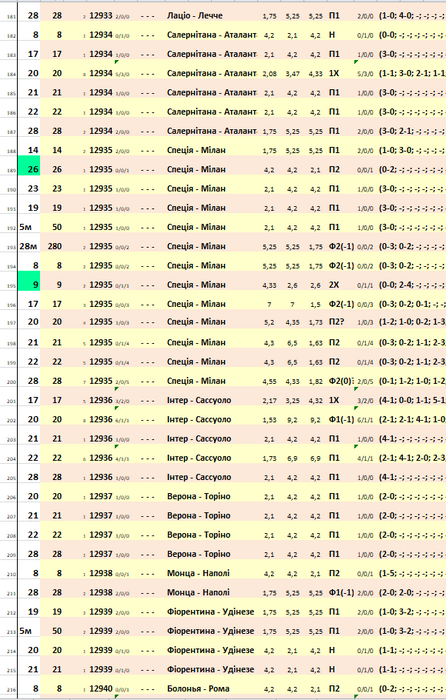Click the odds cell showing 2,08
Image resolution: width=446 pixels, height=700 pixels.
pos(270,74)
